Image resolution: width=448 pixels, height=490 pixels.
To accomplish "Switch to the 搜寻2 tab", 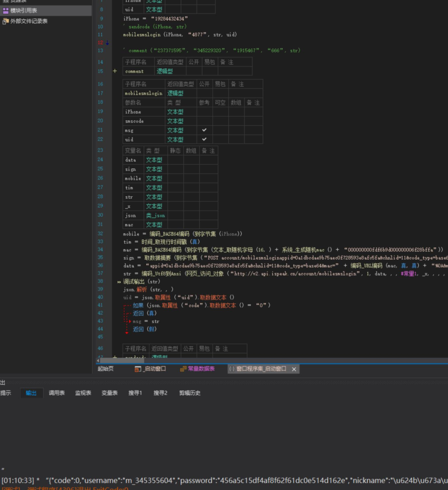I will click(x=161, y=393).
